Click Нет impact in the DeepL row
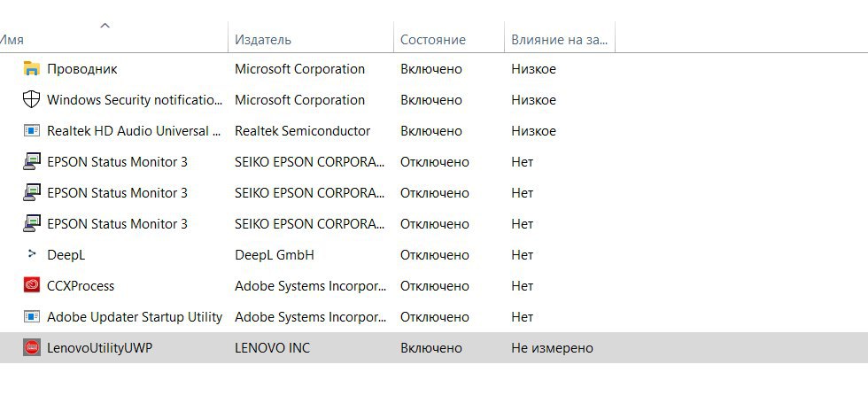This screenshot has height=419, width=868. coord(522,255)
